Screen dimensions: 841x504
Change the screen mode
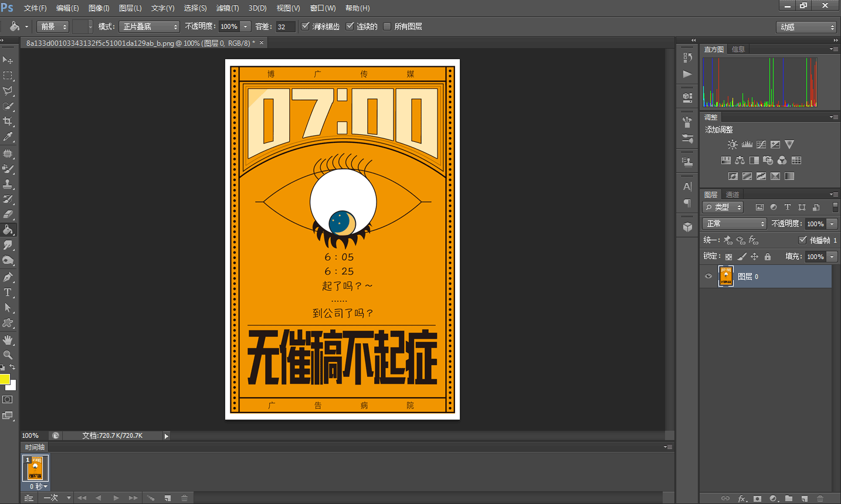pyautogui.click(x=8, y=416)
